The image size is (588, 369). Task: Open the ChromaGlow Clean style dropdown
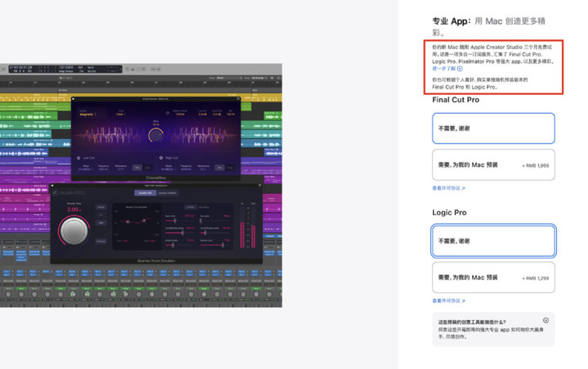pyautogui.click(x=120, y=114)
